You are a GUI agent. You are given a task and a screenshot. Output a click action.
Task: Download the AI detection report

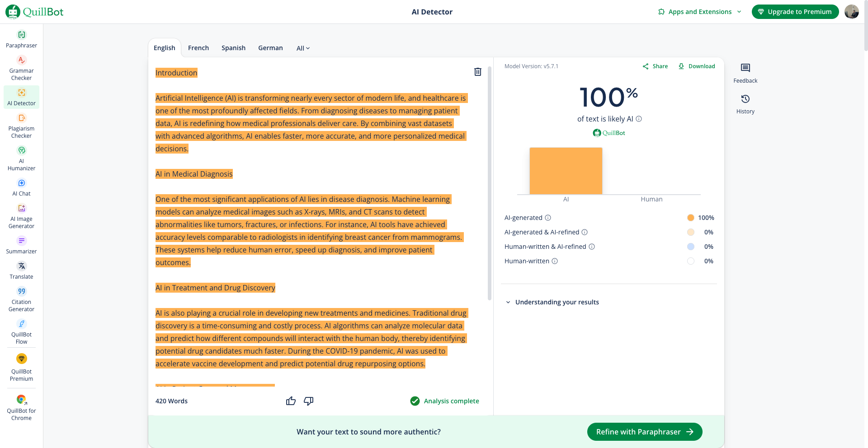(697, 66)
